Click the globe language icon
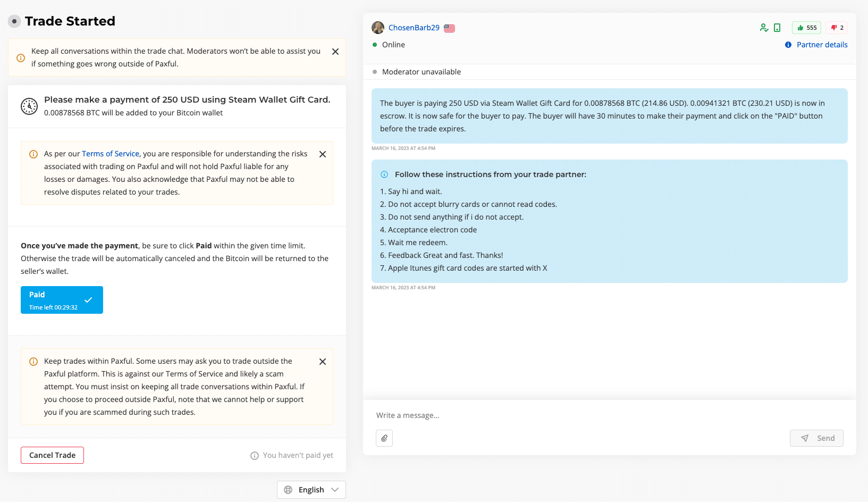The image size is (868, 502). pyautogui.click(x=288, y=490)
